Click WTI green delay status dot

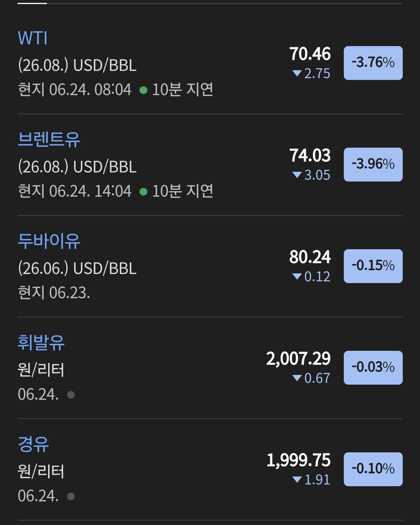143,90
